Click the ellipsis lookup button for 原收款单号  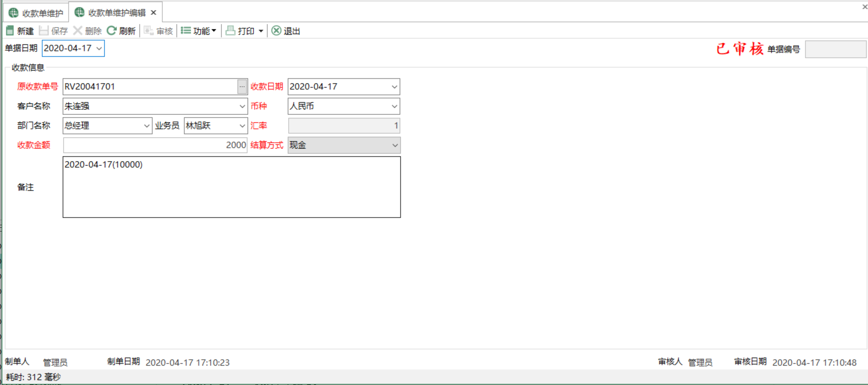tap(242, 87)
